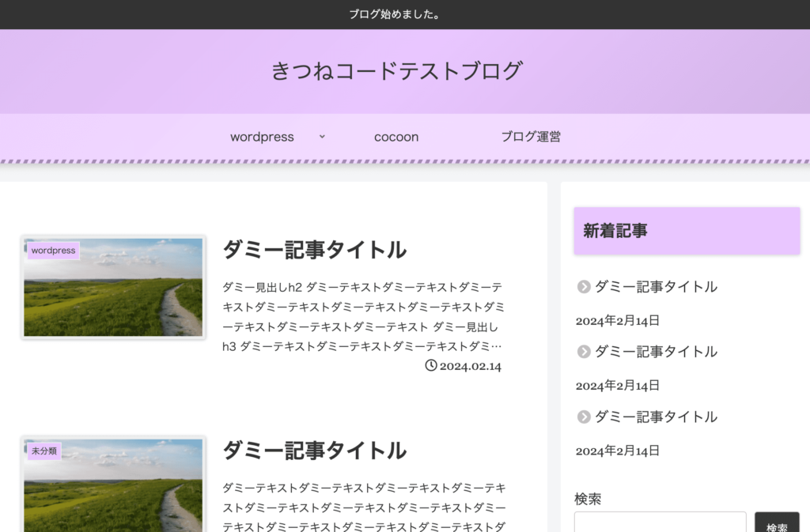Open the thumbnail of the 未分類 article

(114, 484)
